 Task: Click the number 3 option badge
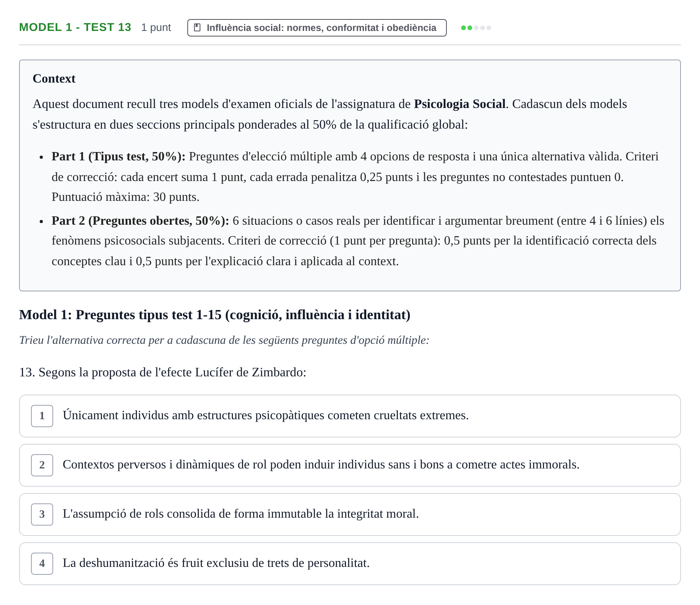click(42, 514)
